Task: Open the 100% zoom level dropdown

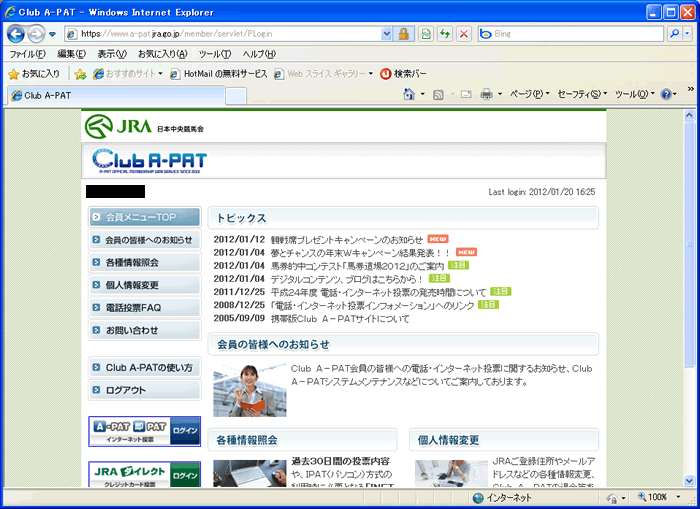Action: [678, 497]
